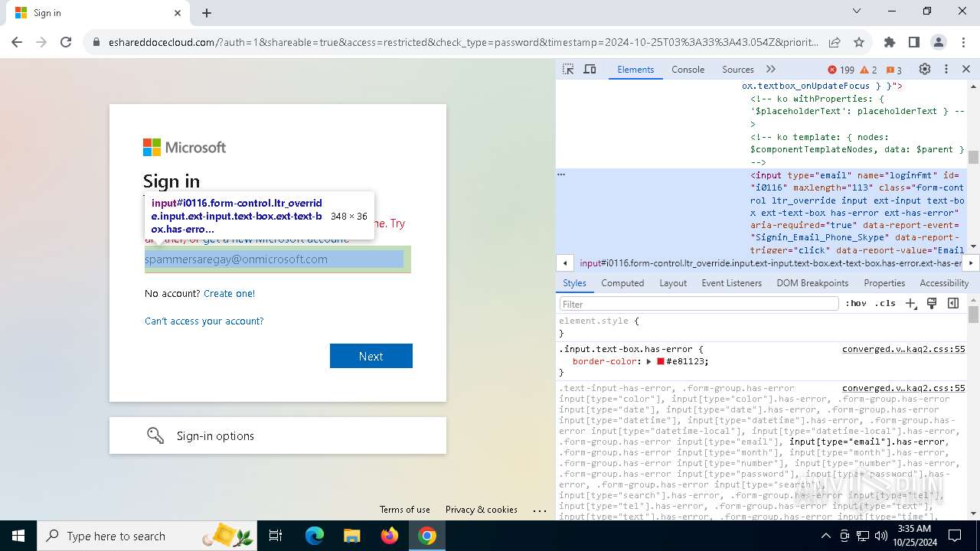Click the ellipsis beside selected DOM node

[x=561, y=174]
